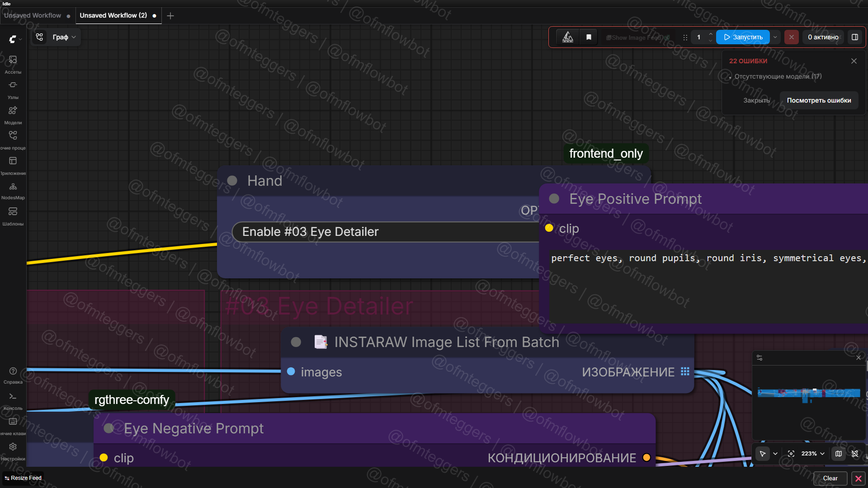Click the Запустить run button
The width and height of the screenshot is (868, 488).
point(743,37)
